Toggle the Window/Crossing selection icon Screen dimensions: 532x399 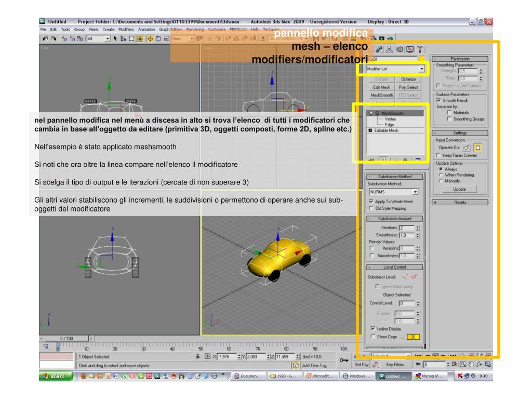[x=140, y=38]
